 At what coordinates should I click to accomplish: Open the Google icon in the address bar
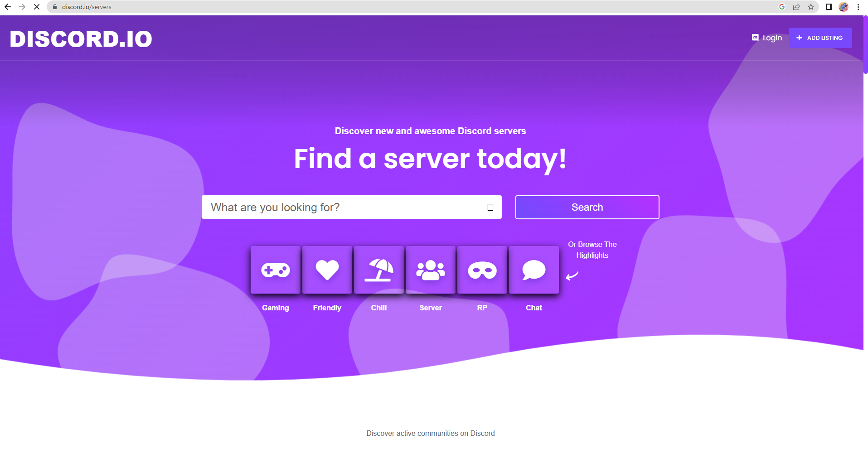pyautogui.click(x=782, y=7)
